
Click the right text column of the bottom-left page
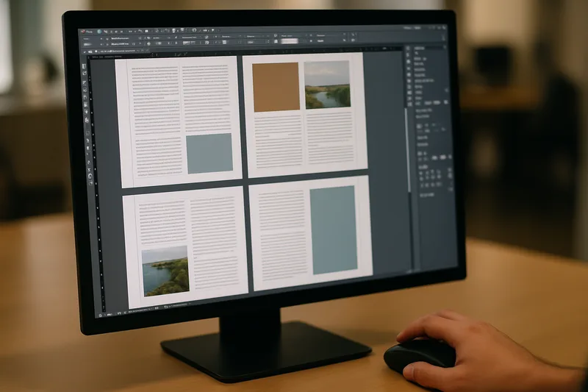click(x=215, y=244)
